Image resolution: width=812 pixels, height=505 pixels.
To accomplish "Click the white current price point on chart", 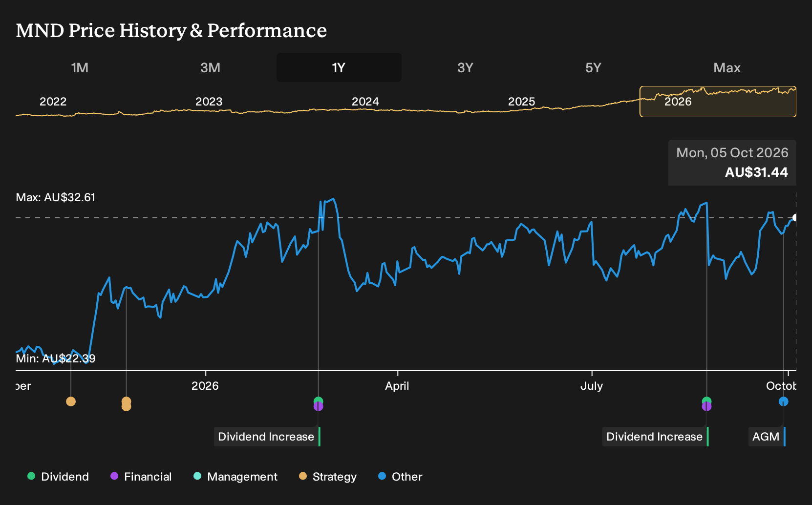I will [x=795, y=218].
